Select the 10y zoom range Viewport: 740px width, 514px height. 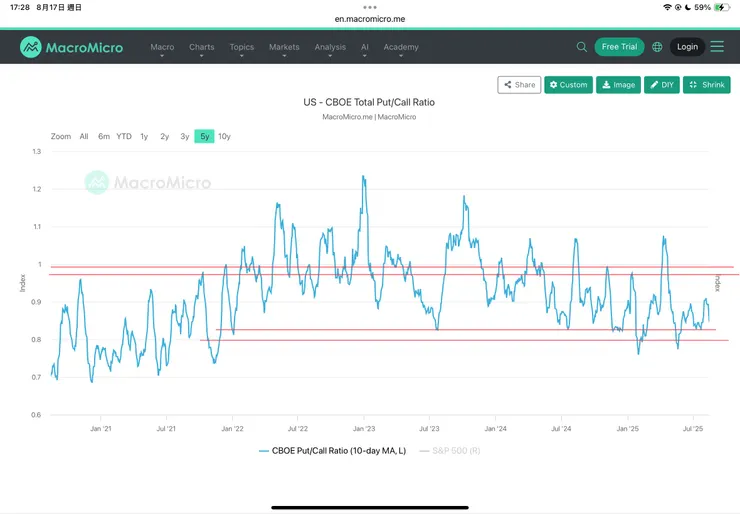point(224,136)
